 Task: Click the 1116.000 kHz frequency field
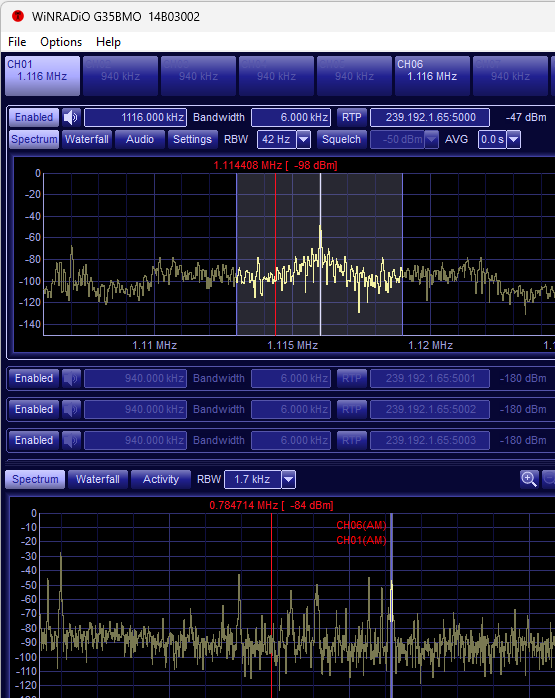(x=135, y=118)
